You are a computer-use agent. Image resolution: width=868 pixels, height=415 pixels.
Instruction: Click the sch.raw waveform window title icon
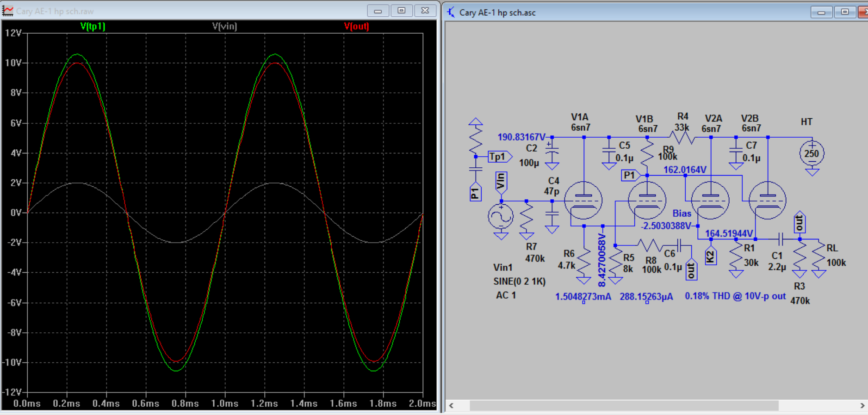click(x=8, y=11)
